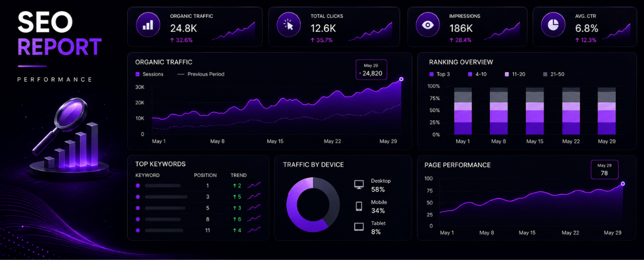Click the green up 2 trend value
This screenshot has height=260, width=644.
tap(237, 186)
